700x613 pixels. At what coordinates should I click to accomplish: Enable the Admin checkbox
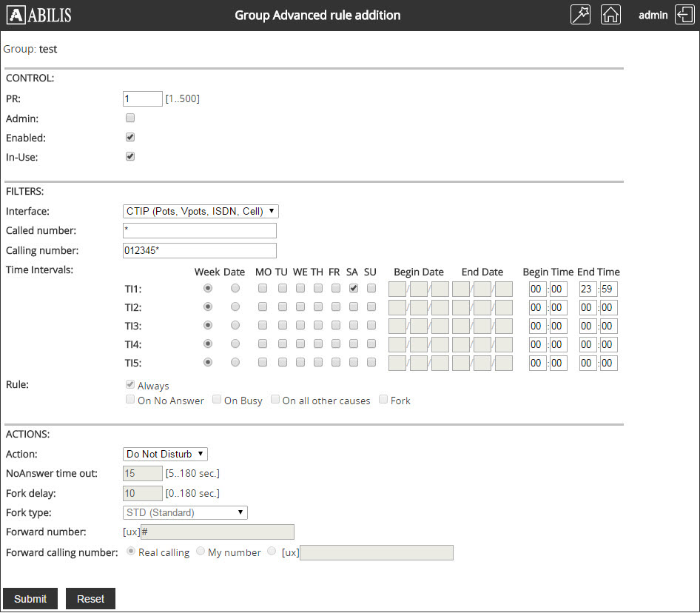(130, 118)
